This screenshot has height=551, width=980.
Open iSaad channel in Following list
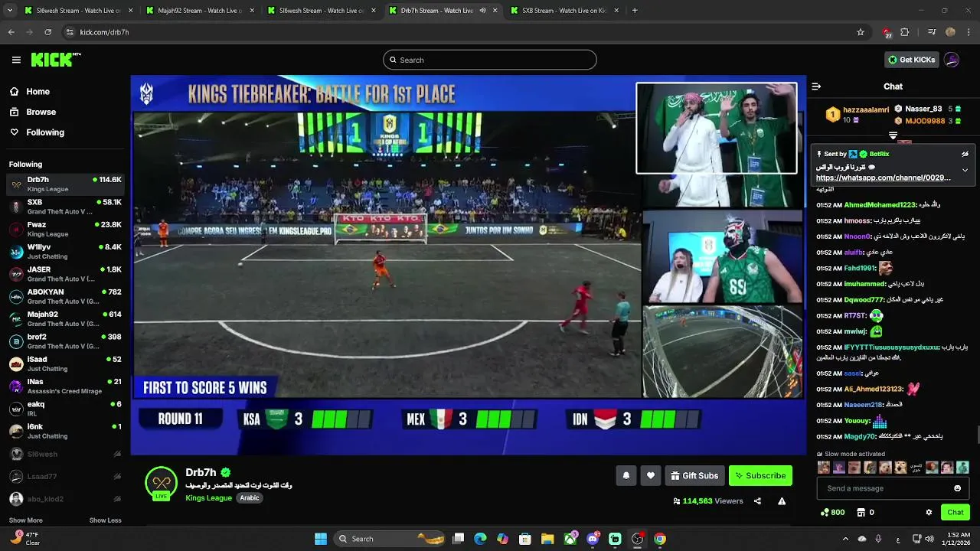[65, 364]
